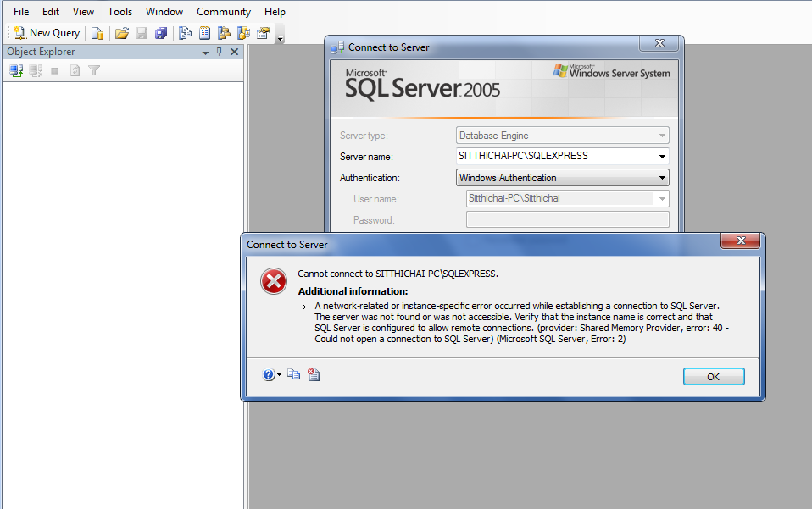Click the Password input field

tap(568, 219)
